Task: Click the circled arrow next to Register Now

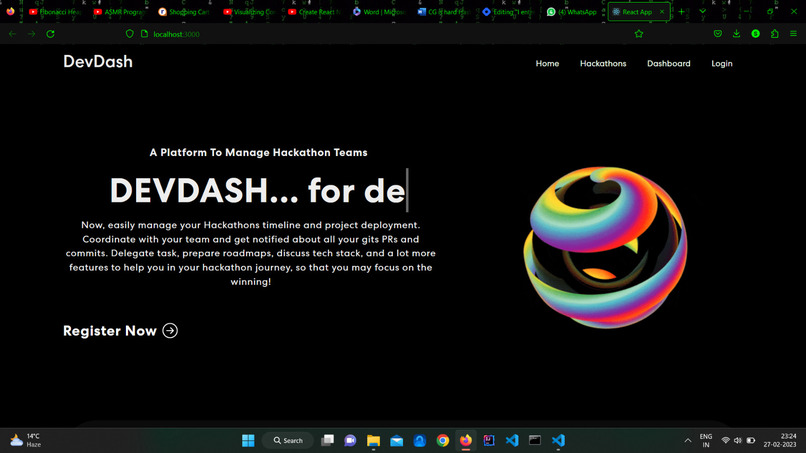Action: [170, 331]
